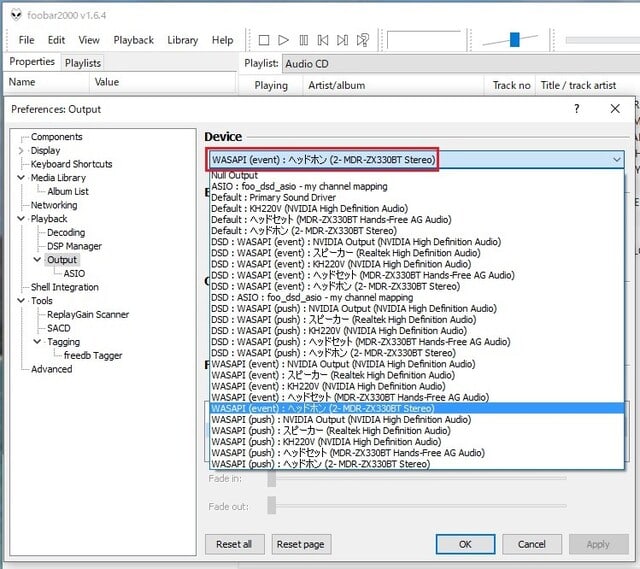Viewport: 640px width, 569px height.
Task: Choose Default : Primary Sound Driver option
Action: point(416,198)
